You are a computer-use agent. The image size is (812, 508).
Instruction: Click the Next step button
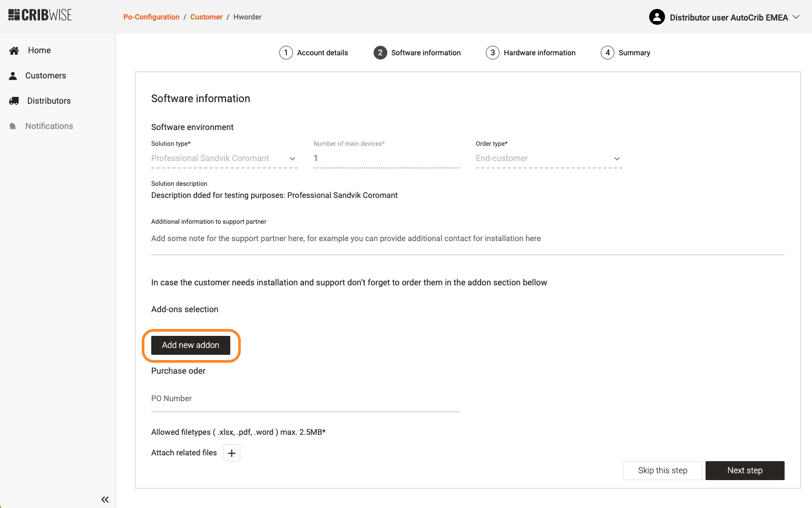(745, 471)
